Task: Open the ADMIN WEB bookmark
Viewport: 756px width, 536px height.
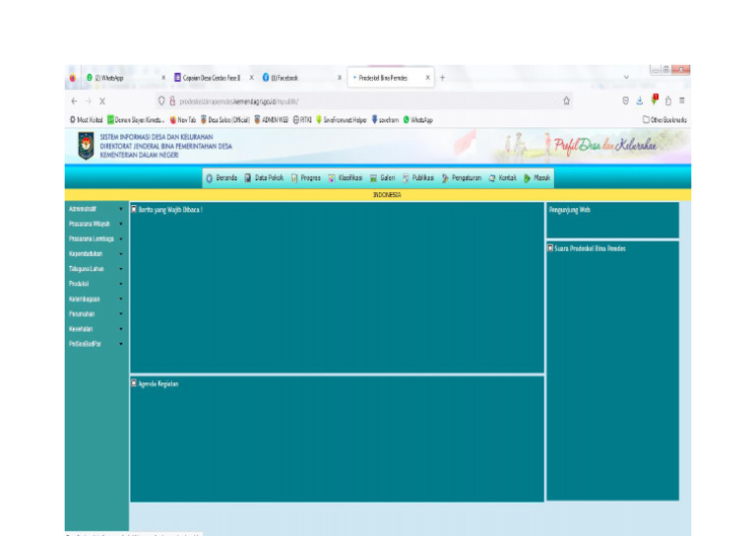Action: (x=271, y=119)
